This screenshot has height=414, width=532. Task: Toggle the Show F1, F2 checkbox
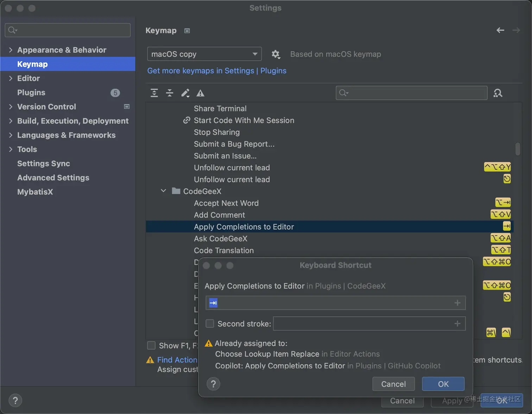pyautogui.click(x=151, y=345)
